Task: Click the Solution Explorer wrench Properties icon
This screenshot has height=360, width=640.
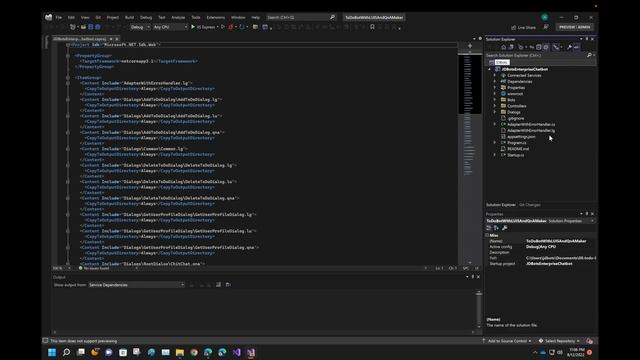Action: (569, 47)
